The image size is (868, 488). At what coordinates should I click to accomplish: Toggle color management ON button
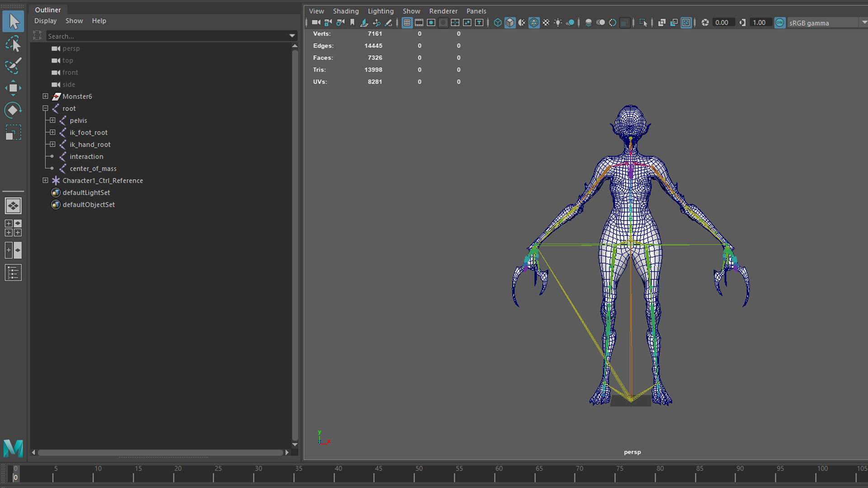[780, 23]
